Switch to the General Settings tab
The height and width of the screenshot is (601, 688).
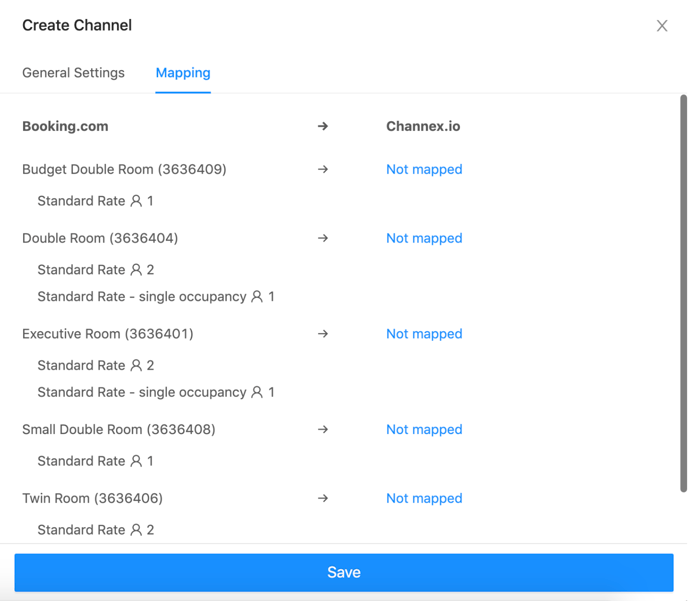click(x=73, y=73)
